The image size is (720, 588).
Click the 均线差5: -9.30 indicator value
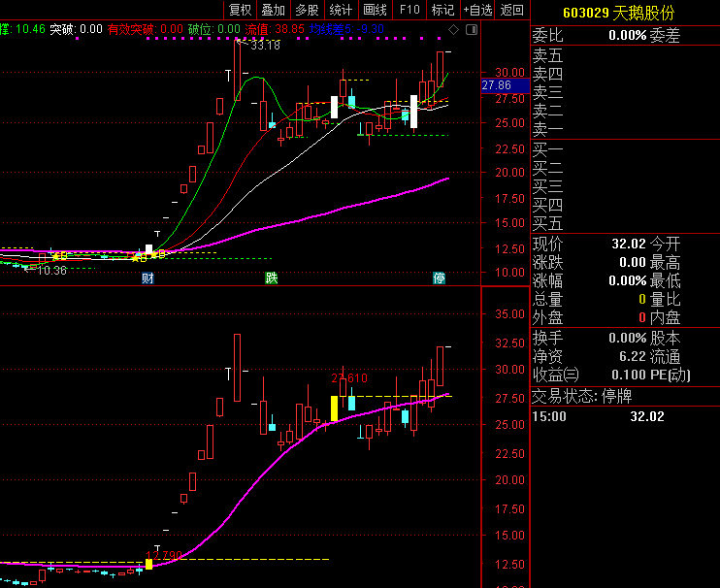[x=346, y=29]
